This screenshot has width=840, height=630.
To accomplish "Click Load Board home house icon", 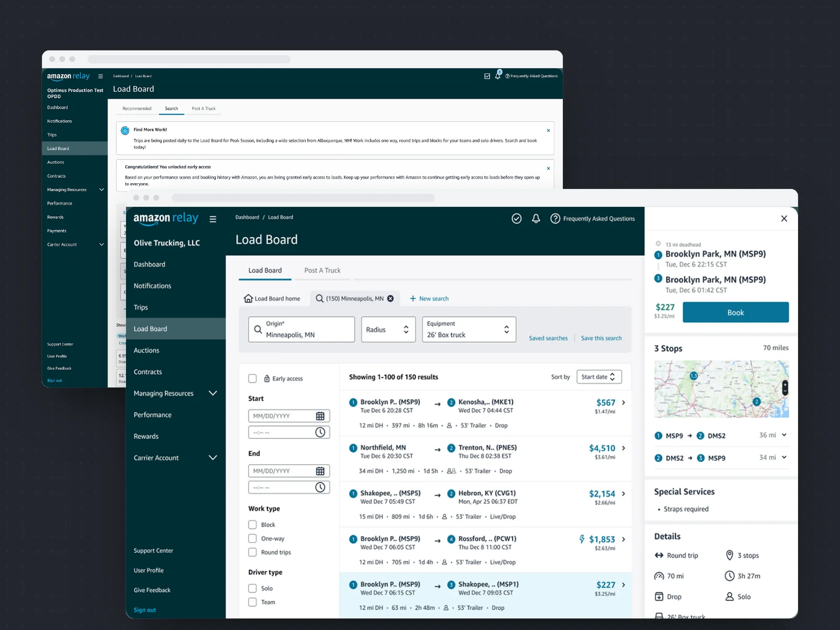I will 248,298.
